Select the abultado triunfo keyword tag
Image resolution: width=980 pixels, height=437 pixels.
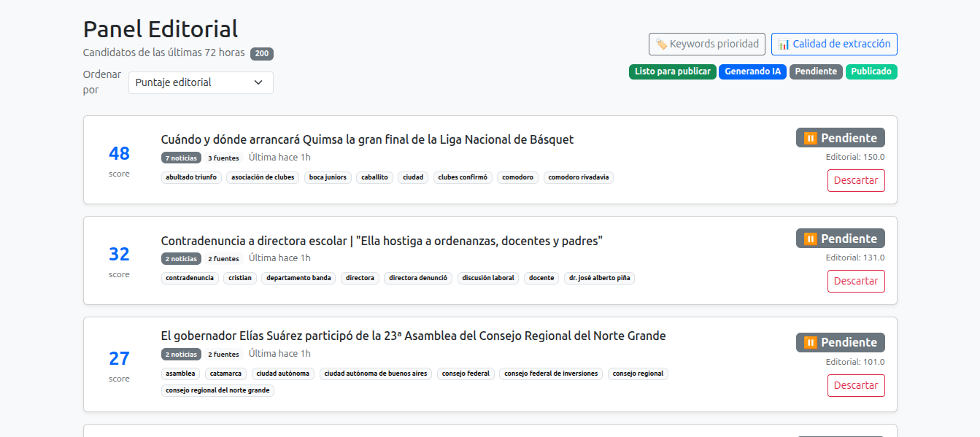(191, 177)
